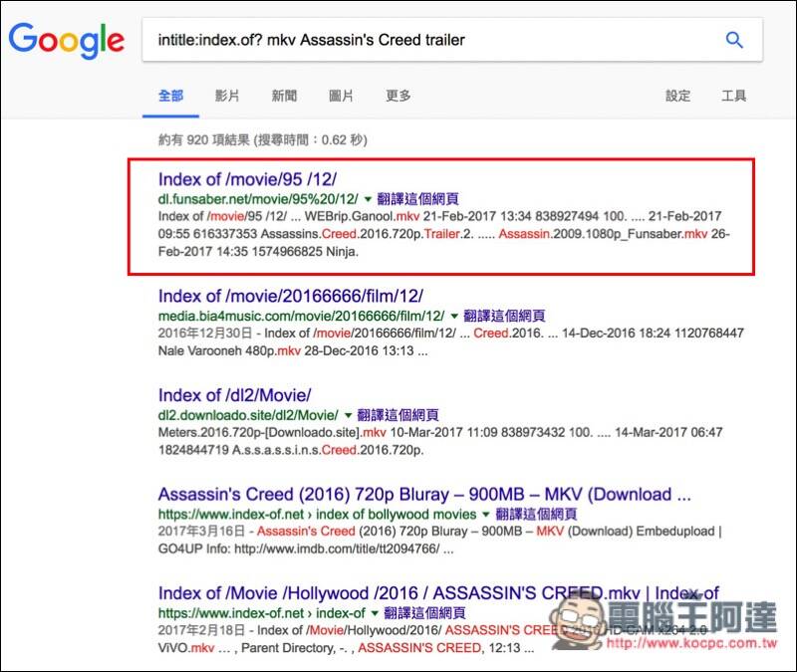Viewport: 797px width, 672px height.
Task: Click 翻譯這個網頁 for bollywood movies result
Action: [x=536, y=514]
